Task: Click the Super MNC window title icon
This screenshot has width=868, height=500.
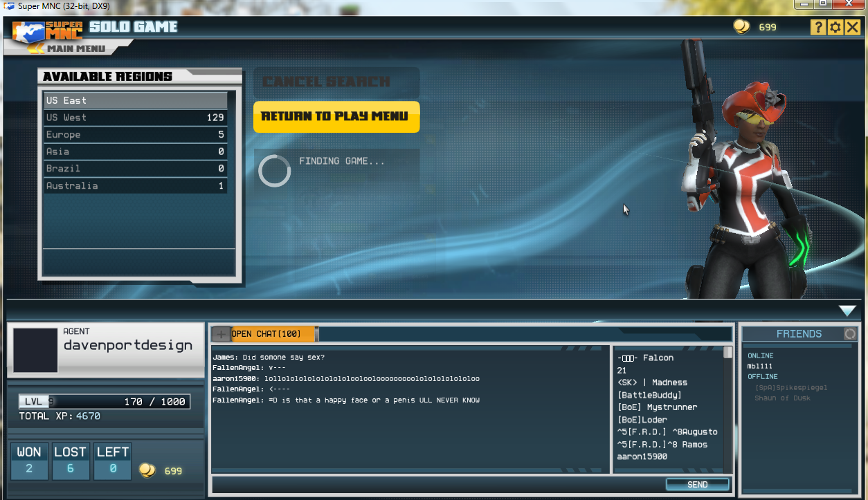Action: point(9,6)
